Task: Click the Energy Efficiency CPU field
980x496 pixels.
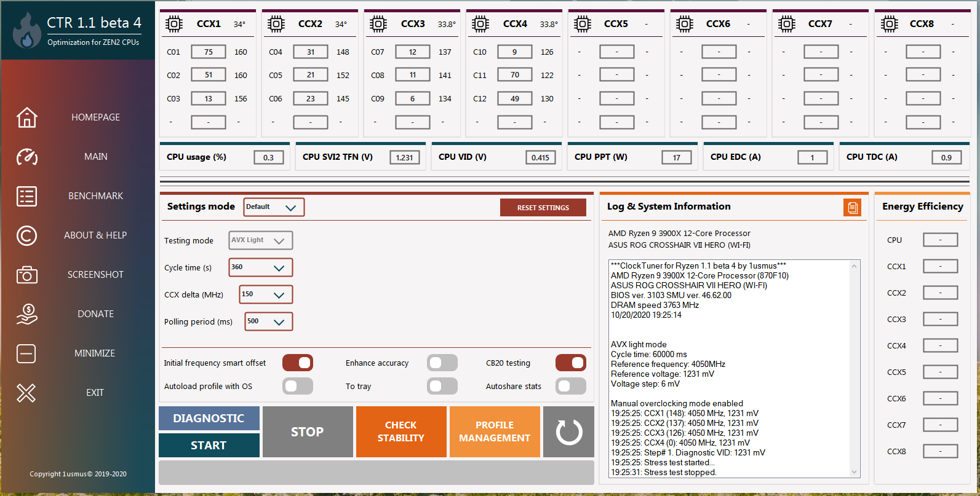Action: click(941, 240)
